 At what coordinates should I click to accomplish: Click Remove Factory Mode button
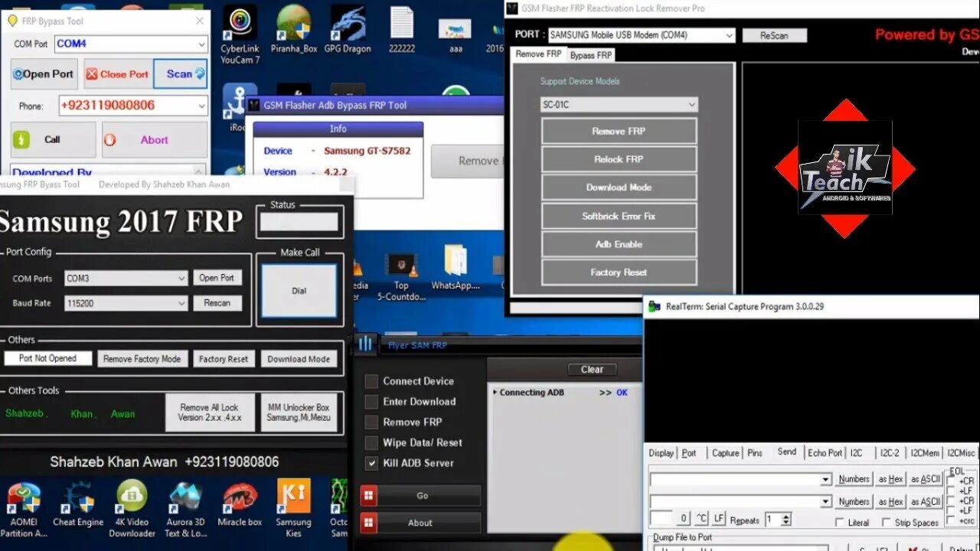click(x=142, y=359)
